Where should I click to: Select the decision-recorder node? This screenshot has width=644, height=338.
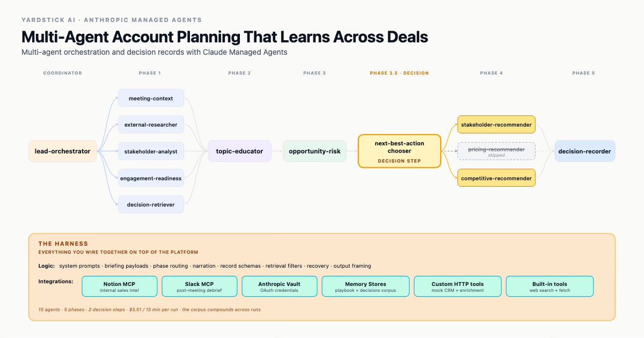pyautogui.click(x=584, y=151)
